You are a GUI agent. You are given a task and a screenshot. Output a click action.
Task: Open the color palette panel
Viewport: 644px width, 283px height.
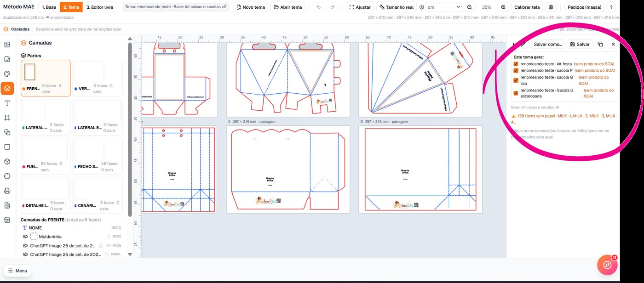[7, 74]
